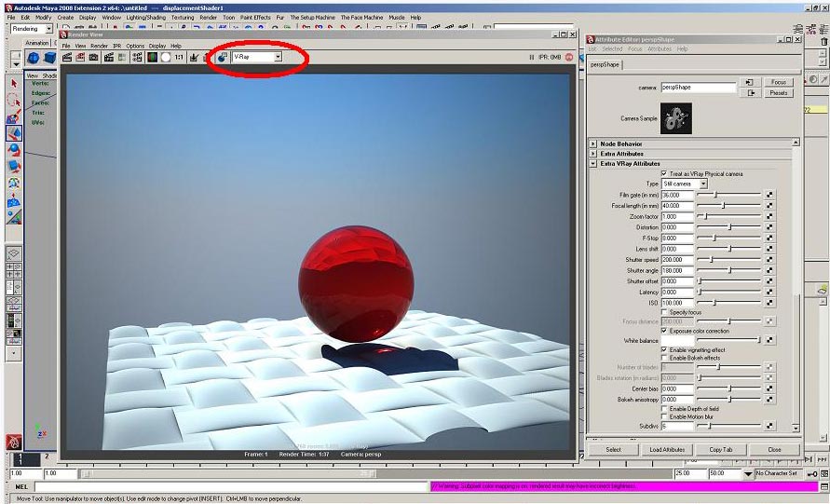Screen dimensions: 830x504
Task: Click the camera name input field
Action: click(699, 88)
